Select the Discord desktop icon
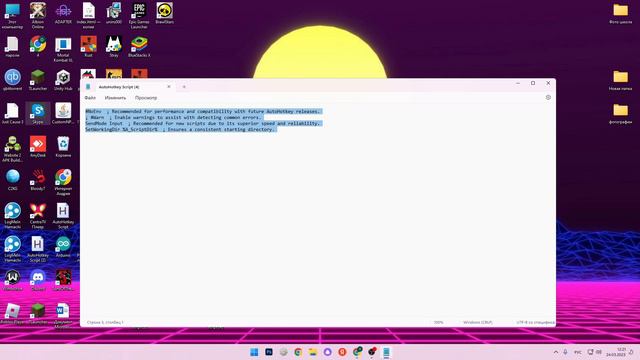The width and height of the screenshot is (640, 360). tap(38, 280)
